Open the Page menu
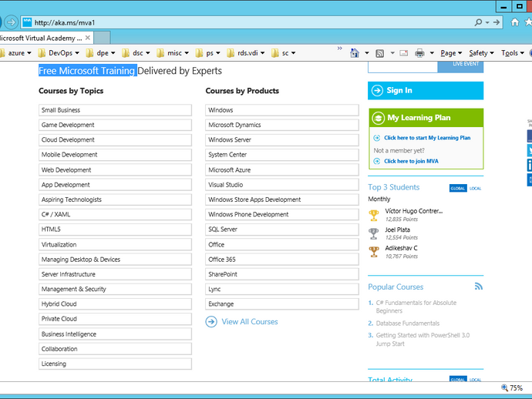Screen dimensions: 532x399 pos(451,53)
